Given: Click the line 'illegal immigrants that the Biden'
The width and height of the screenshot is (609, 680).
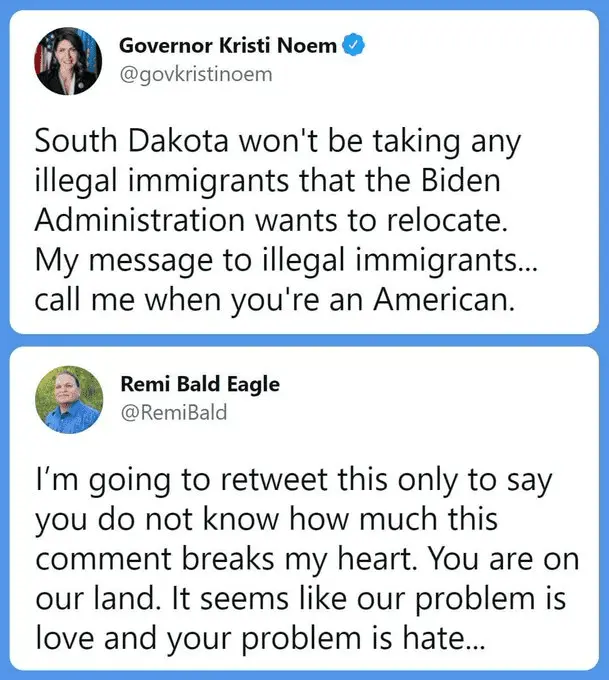Looking at the screenshot, I should pyautogui.click(x=268, y=181).
